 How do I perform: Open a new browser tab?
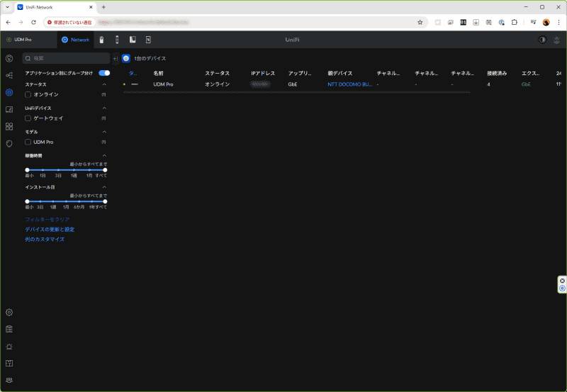click(103, 7)
